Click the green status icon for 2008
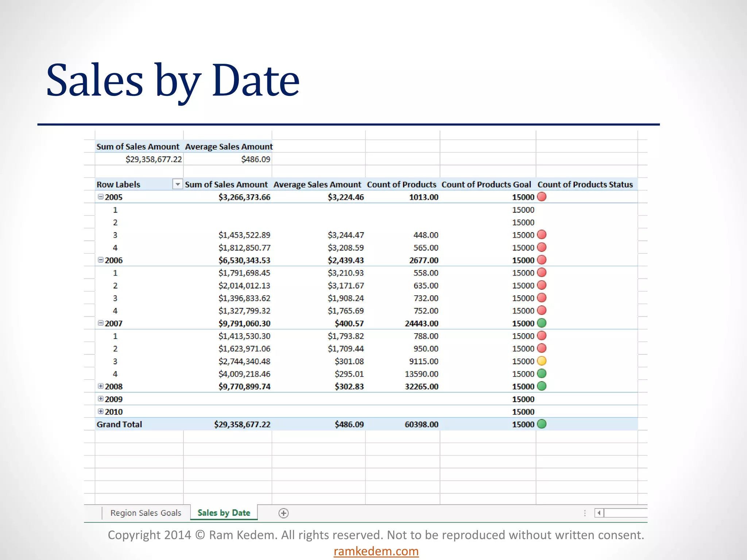 [542, 386]
